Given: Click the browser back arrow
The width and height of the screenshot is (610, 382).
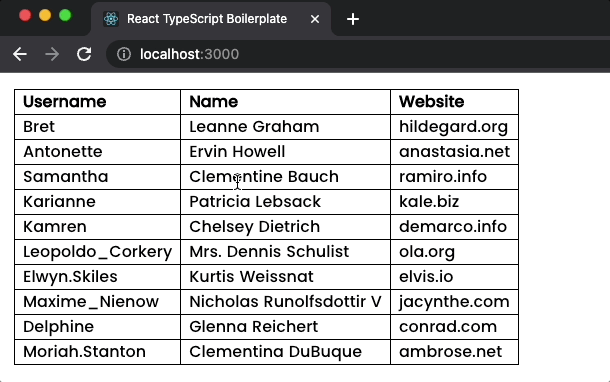Looking at the screenshot, I should [20, 54].
